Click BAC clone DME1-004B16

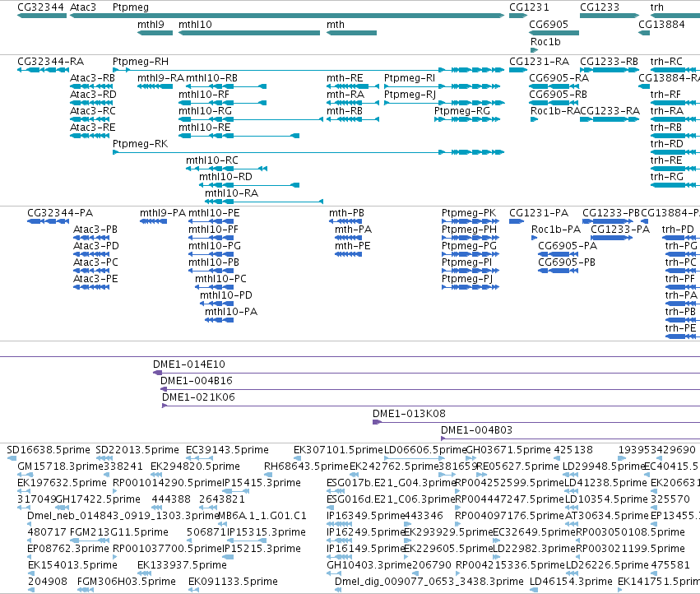click(x=197, y=381)
